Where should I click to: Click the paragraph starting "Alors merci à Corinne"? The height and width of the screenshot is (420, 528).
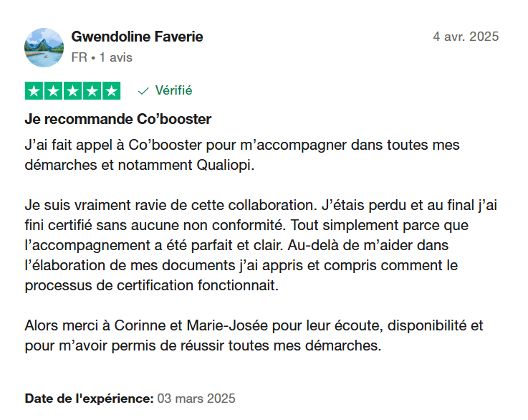pos(254,335)
